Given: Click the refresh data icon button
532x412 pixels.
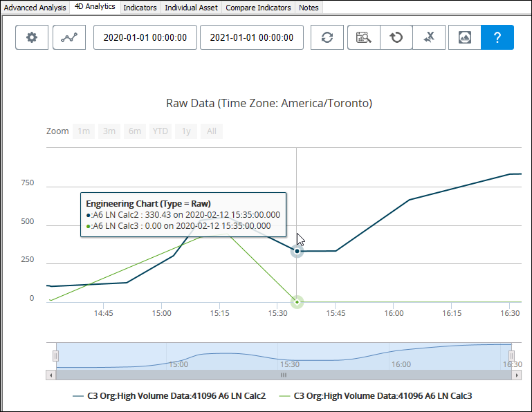Looking at the screenshot, I should tap(327, 37).
